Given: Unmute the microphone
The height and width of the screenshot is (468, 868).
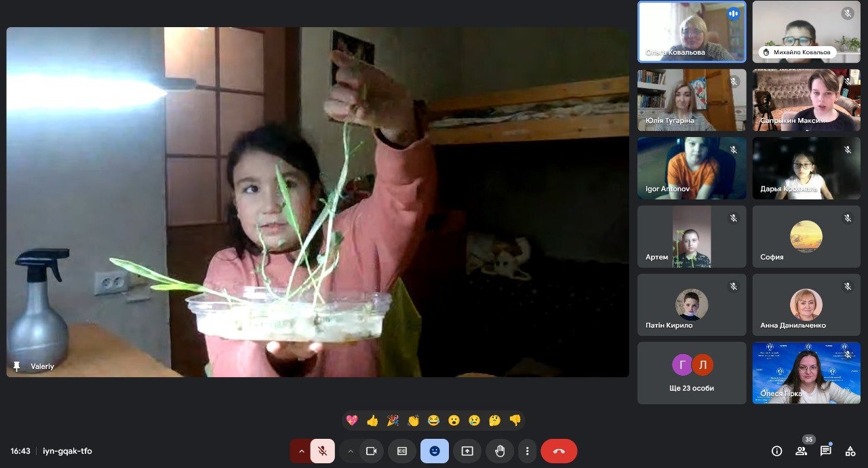Looking at the screenshot, I should [323, 451].
